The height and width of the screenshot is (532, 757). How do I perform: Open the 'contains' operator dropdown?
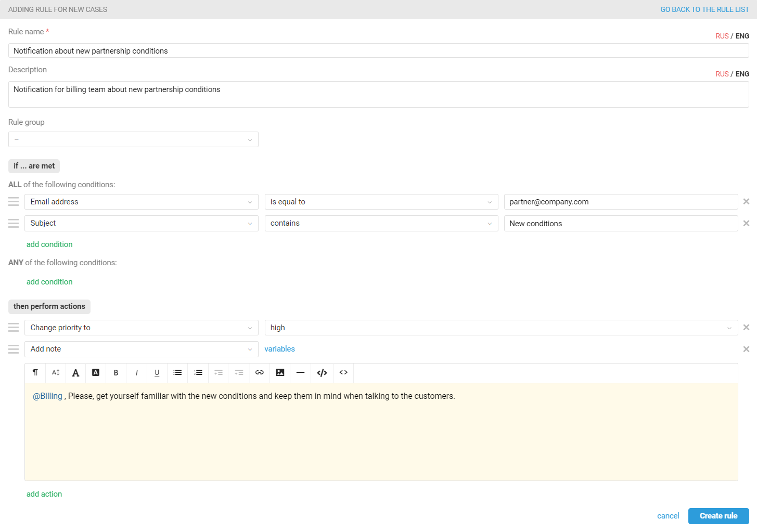coord(381,223)
